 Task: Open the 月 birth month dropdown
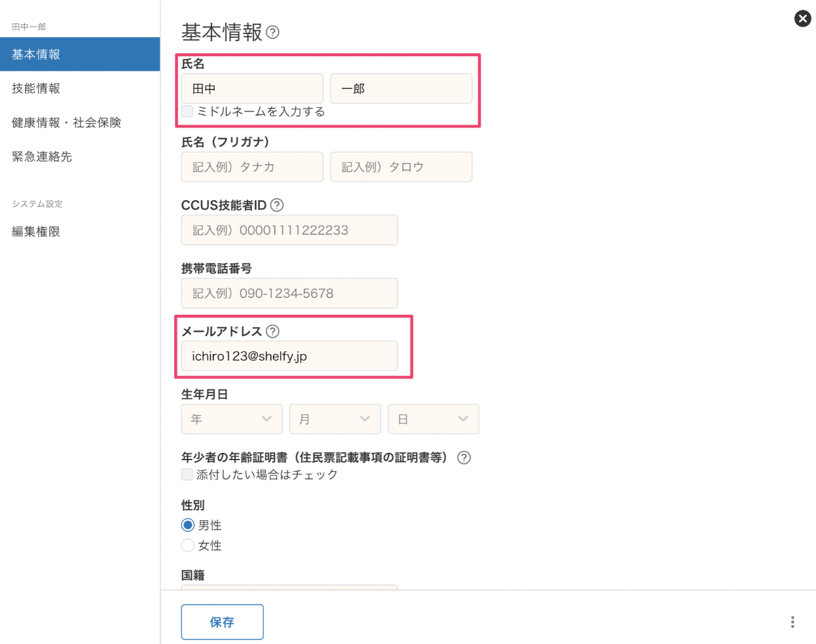pyautogui.click(x=335, y=419)
